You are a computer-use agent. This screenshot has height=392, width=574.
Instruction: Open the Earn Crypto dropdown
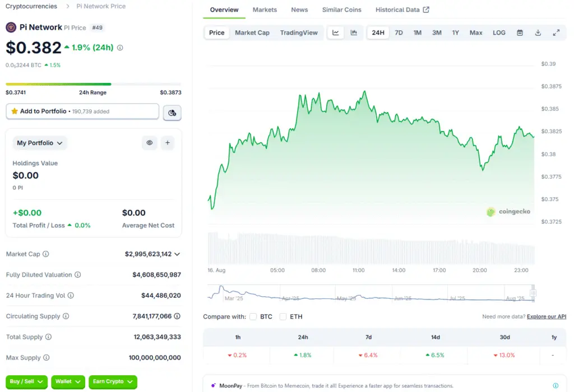click(113, 382)
